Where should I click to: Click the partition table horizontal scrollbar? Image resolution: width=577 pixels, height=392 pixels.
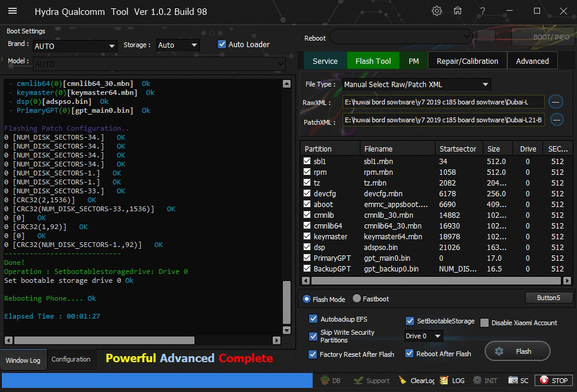point(436,280)
